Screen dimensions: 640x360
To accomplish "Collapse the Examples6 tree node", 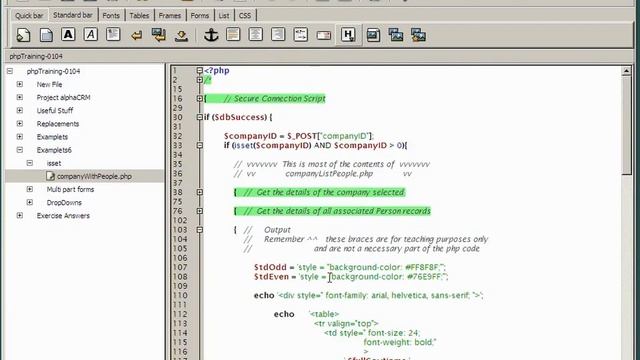I will tap(20, 150).
